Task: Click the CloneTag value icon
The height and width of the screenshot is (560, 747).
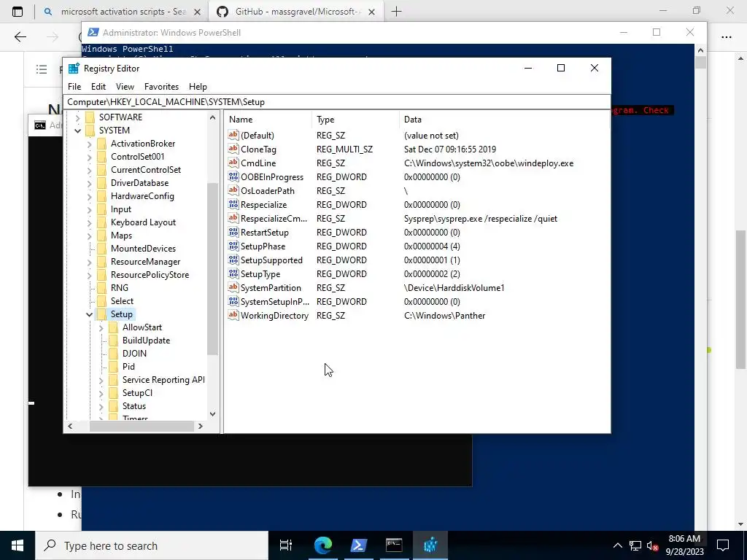Action: click(233, 149)
